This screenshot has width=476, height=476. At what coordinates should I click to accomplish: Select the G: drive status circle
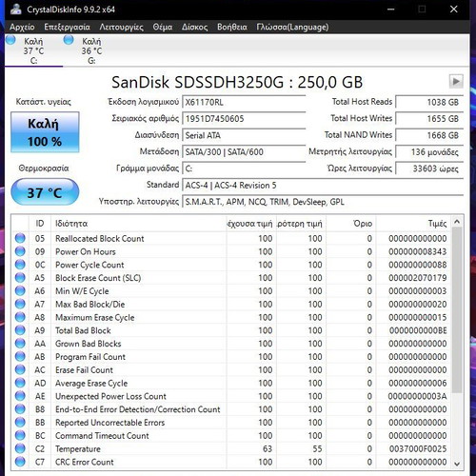click(x=69, y=40)
